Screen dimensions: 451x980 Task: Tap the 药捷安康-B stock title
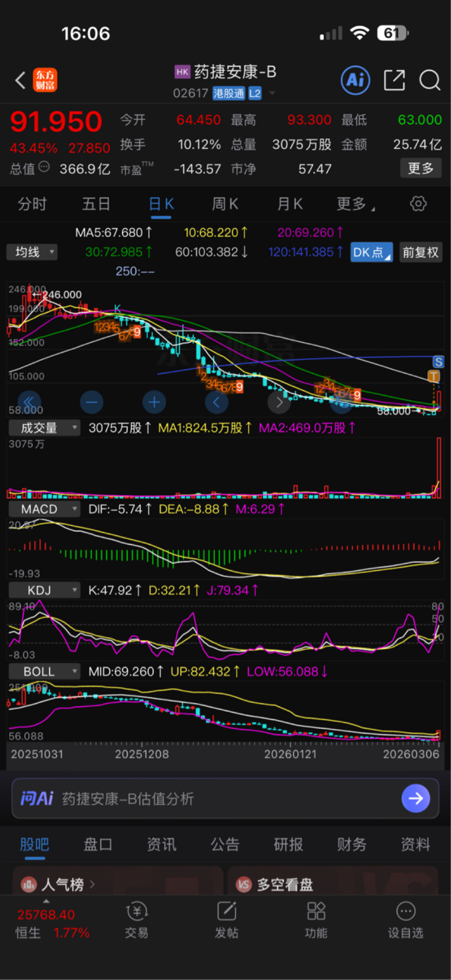(x=235, y=72)
